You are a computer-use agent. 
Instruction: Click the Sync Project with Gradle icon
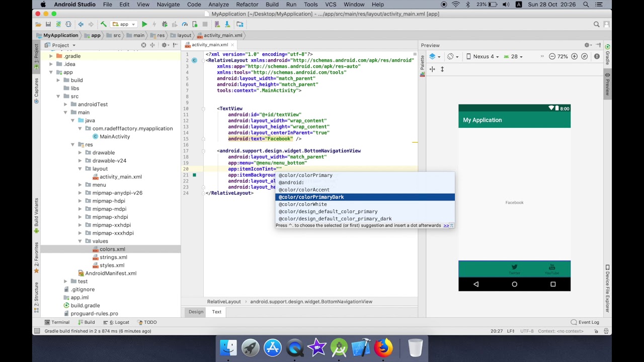(x=58, y=24)
